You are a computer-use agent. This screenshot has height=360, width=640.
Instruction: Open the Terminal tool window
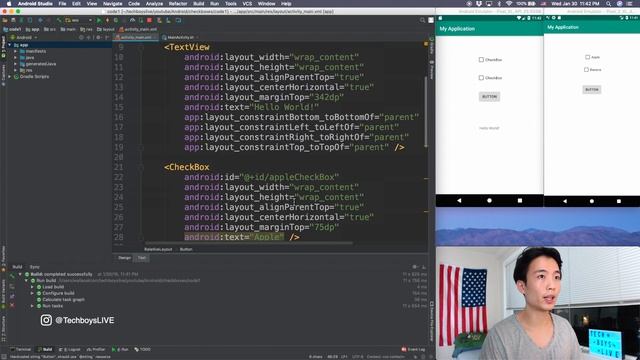point(21,349)
